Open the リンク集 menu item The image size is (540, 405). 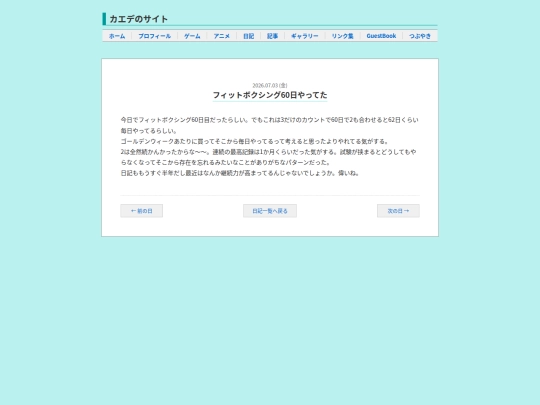pyautogui.click(x=342, y=36)
